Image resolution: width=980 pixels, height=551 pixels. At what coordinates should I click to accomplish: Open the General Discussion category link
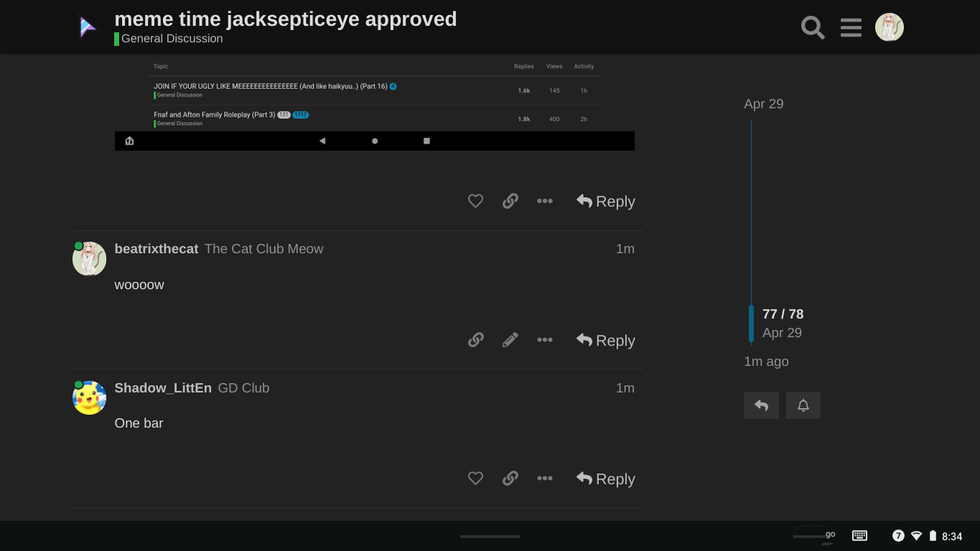(172, 39)
